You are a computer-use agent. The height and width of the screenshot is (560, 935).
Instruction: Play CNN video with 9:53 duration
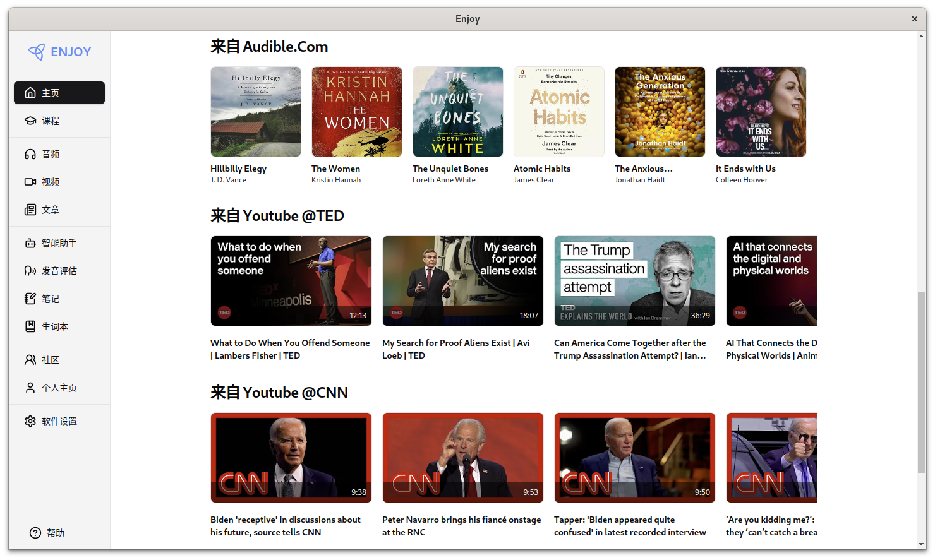point(463,458)
